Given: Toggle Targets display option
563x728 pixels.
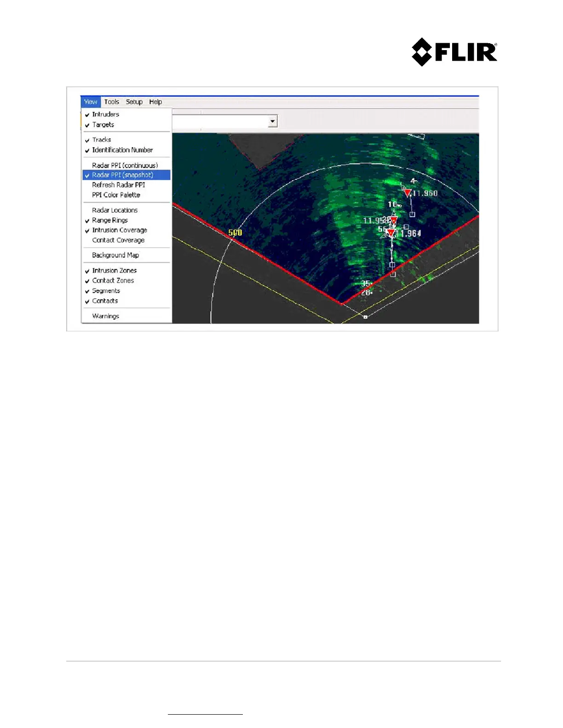Looking at the screenshot, I should [x=126, y=125].
